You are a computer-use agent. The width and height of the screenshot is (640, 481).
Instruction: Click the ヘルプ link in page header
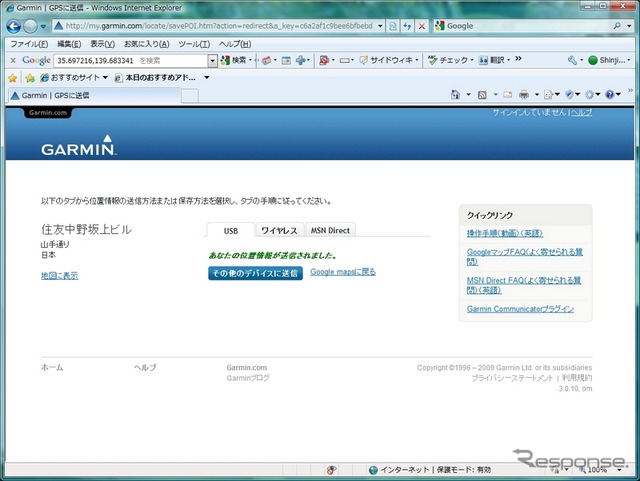(582, 113)
